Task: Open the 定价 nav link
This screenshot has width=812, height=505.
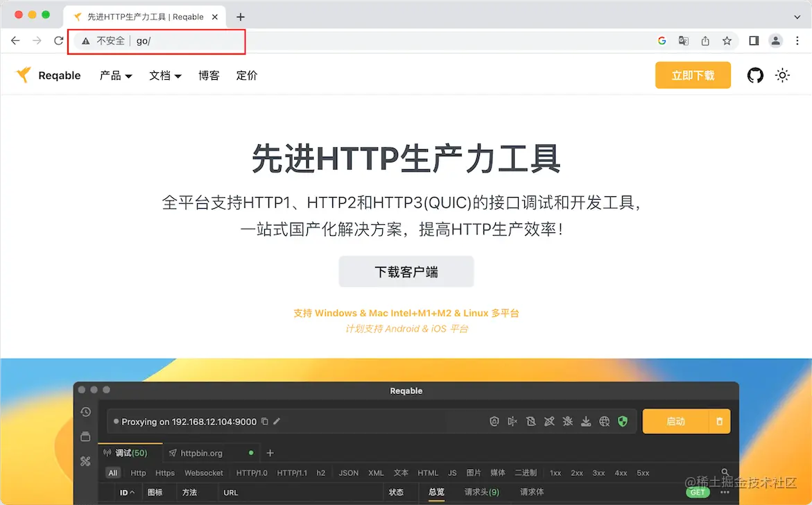Action: tap(246, 76)
